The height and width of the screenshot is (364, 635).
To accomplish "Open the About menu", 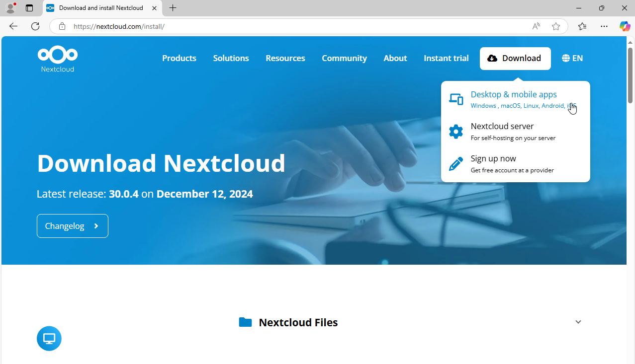I will (395, 58).
